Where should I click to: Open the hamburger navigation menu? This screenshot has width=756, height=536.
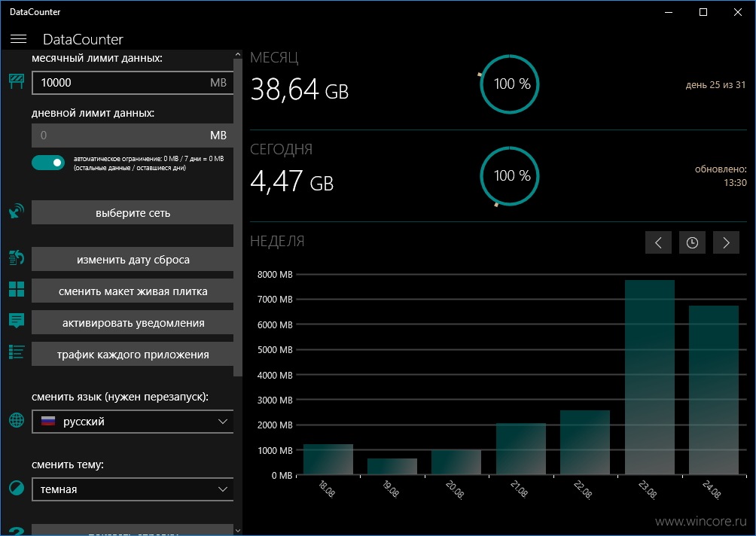(x=18, y=39)
